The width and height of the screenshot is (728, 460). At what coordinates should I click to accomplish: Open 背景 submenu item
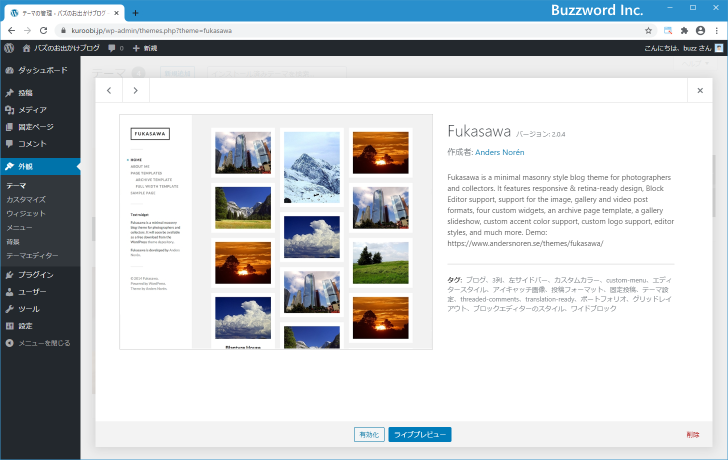13,241
